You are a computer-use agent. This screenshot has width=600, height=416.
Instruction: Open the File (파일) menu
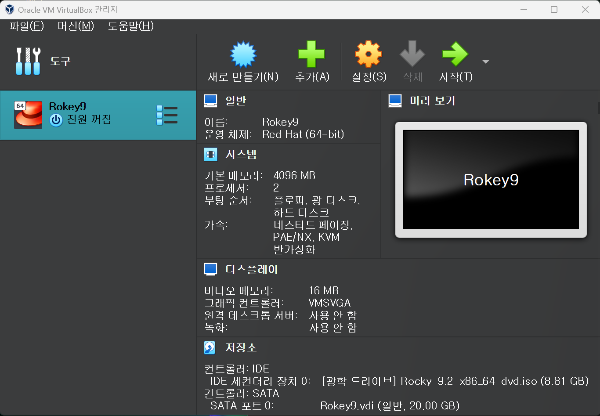click(27, 26)
